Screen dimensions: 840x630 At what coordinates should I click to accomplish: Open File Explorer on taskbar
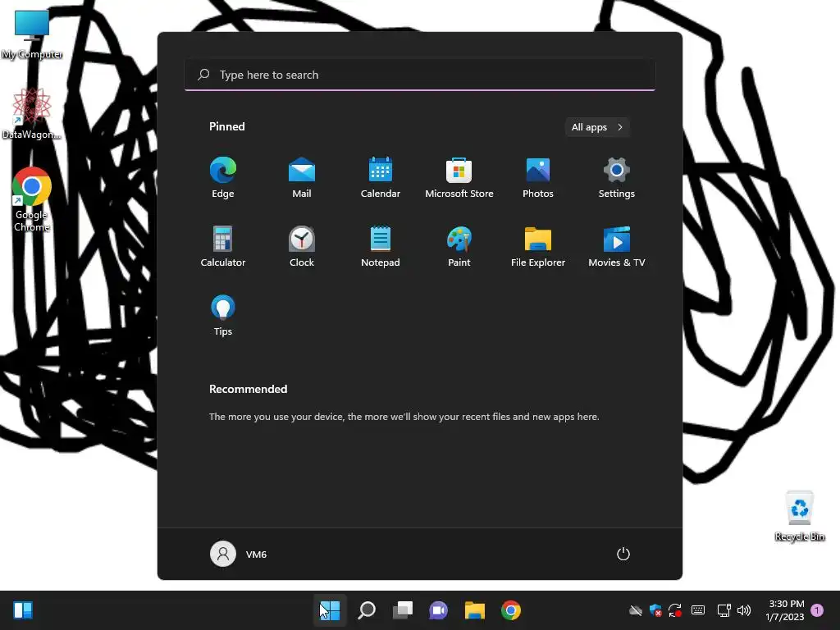pyautogui.click(x=475, y=610)
